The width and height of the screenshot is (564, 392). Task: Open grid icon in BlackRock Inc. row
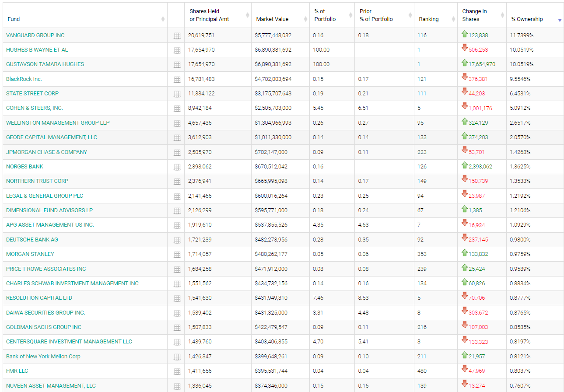(177, 80)
